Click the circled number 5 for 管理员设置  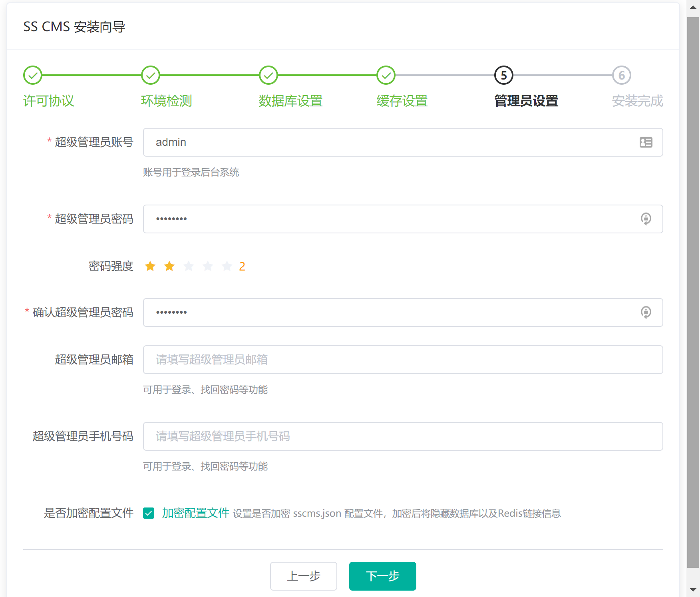coord(503,75)
